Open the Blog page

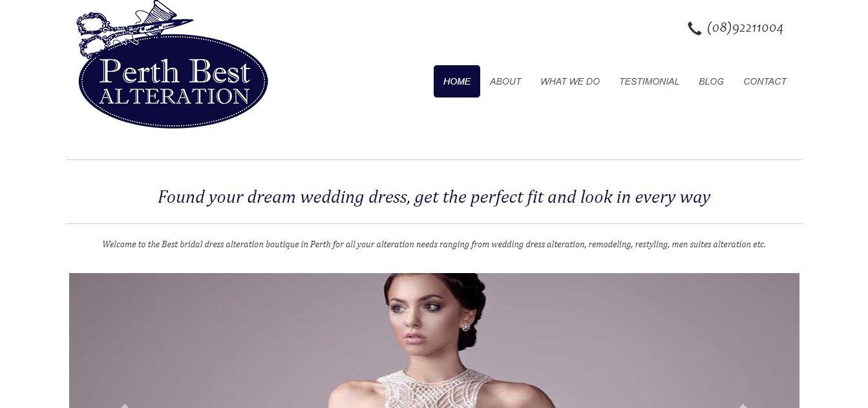click(711, 81)
